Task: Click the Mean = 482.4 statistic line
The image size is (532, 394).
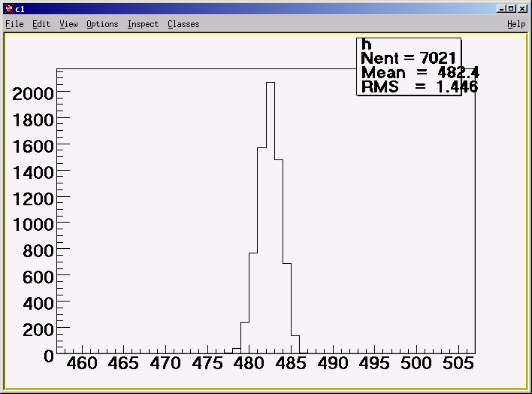Action: (420, 73)
